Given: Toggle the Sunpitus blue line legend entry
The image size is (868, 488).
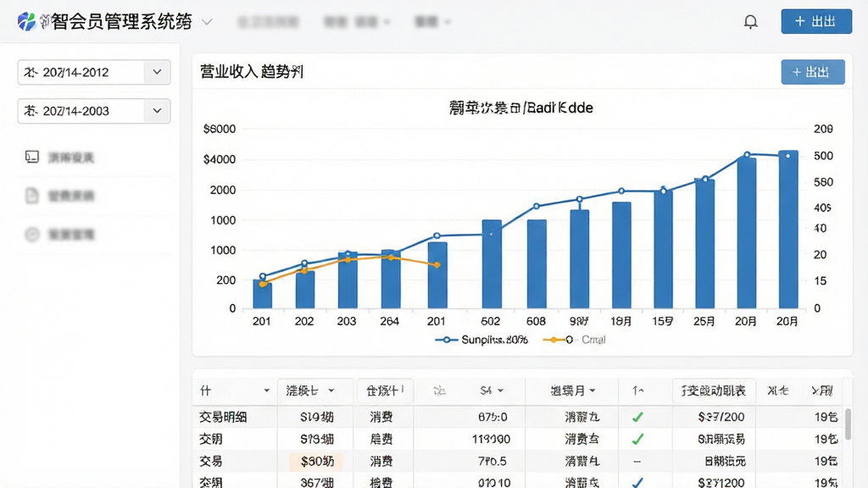Looking at the screenshot, I should 481,339.
